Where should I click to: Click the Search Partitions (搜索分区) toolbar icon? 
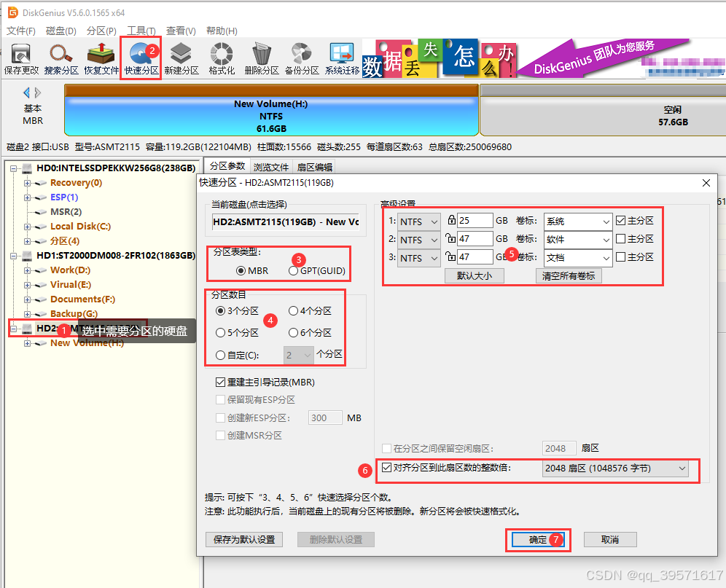point(61,59)
